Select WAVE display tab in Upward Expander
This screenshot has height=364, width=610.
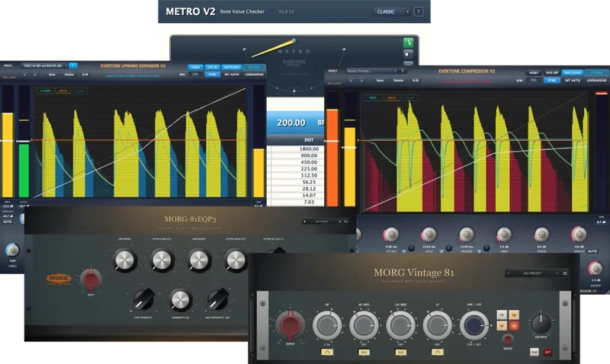pyautogui.click(x=63, y=91)
